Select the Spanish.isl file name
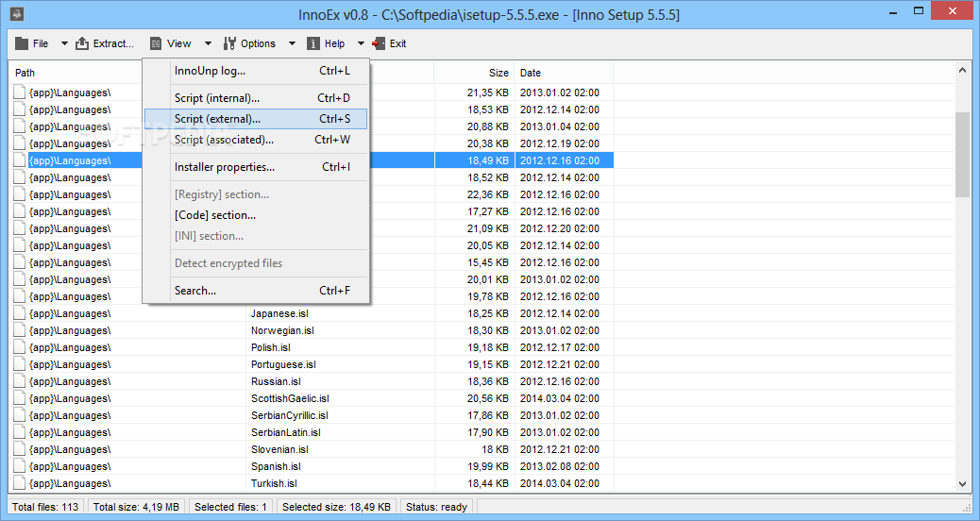 pos(276,466)
